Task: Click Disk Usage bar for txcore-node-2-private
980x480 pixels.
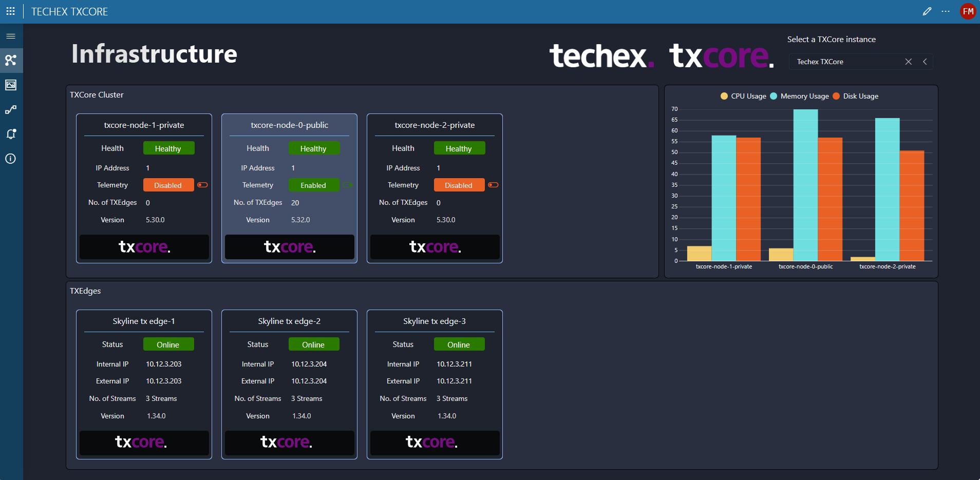Action: pos(912,206)
